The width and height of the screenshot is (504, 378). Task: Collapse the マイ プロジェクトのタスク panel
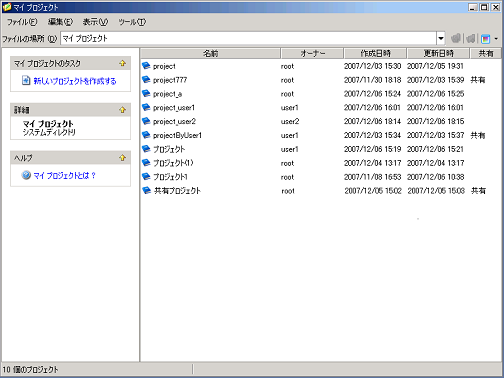[x=122, y=63]
